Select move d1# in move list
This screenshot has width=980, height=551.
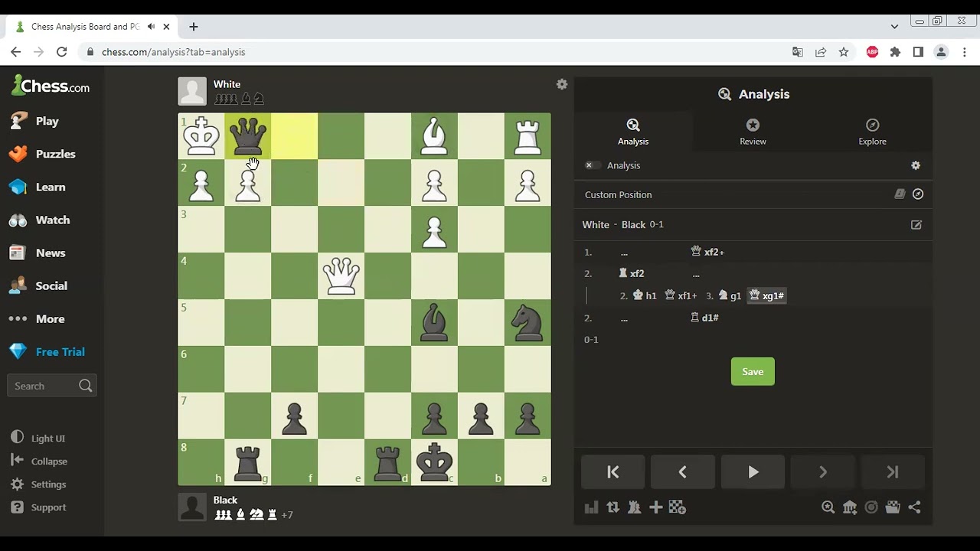pos(704,318)
